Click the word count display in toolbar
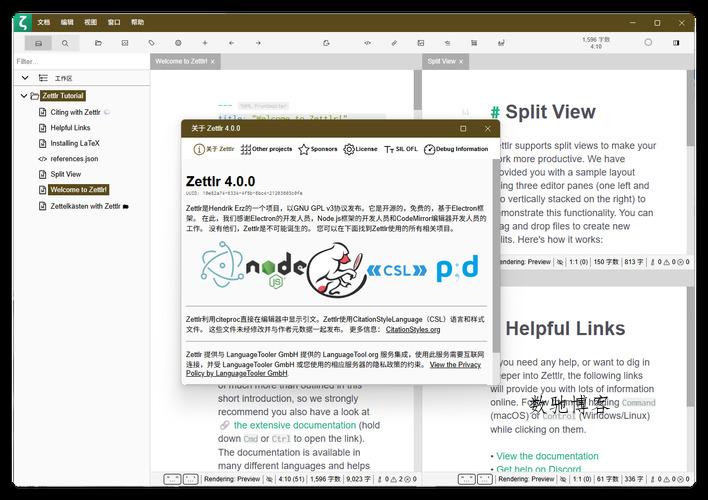This screenshot has height=500, width=708. [596, 43]
